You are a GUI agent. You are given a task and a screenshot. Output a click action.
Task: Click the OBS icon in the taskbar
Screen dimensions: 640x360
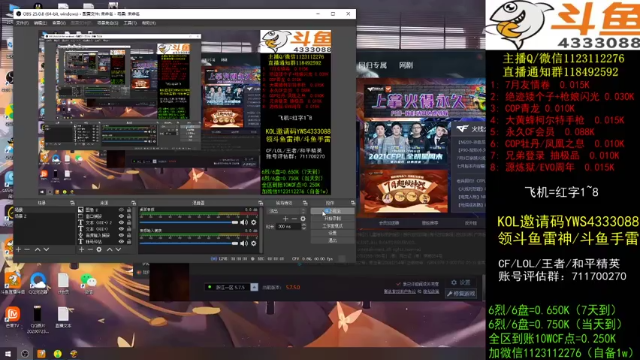25,353
